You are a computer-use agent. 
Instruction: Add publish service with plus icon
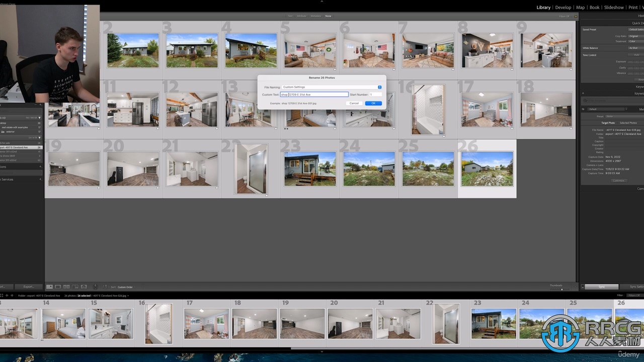pos(40,179)
